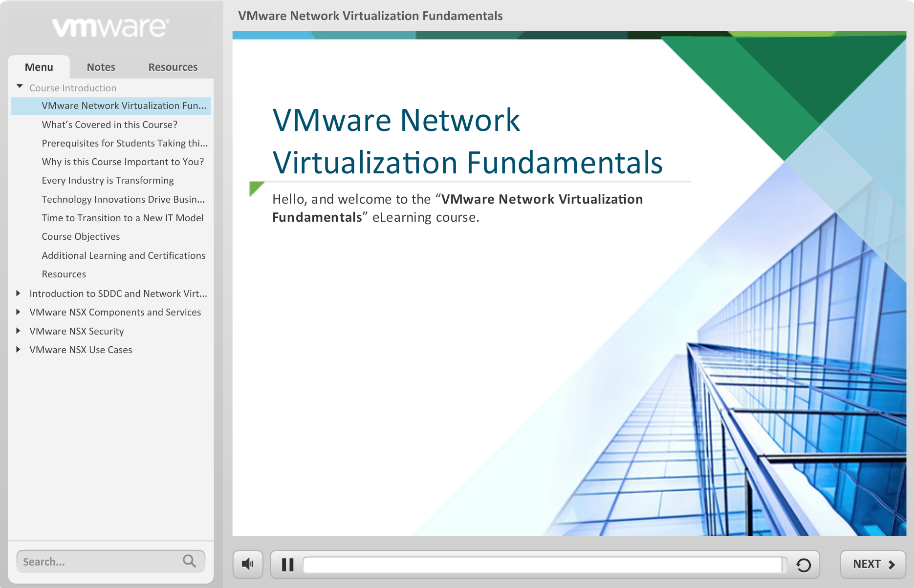Viewport: 914px width, 588px height.
Task: Select Technology Innovations Drive Busin... item
Action: point(123,199)
